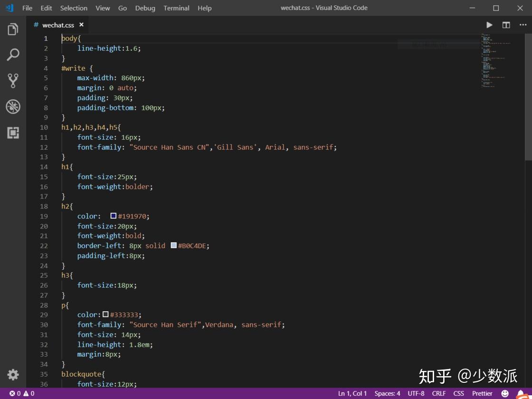Viewport: 532px width, 399px height.
Task: Click the smiley feedback icon in status bar
Action: [x=505, y=393]
